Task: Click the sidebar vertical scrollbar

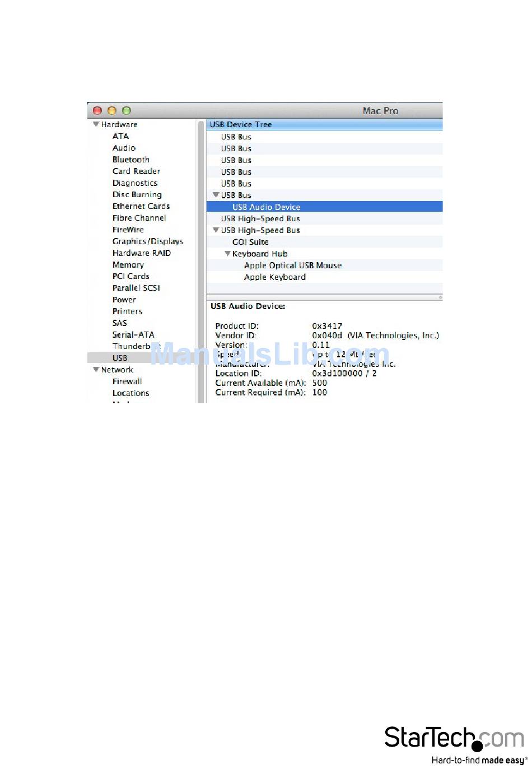Action: 201,261
